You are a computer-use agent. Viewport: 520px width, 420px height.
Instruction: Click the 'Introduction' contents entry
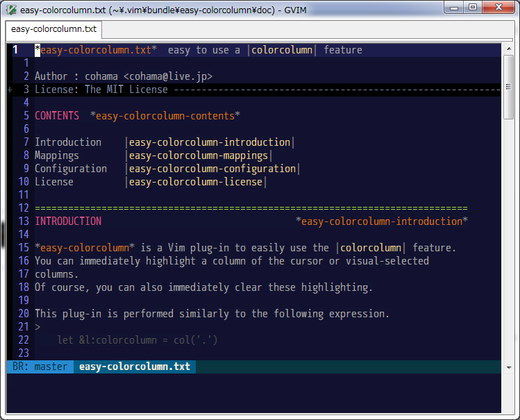coord(68,142)
